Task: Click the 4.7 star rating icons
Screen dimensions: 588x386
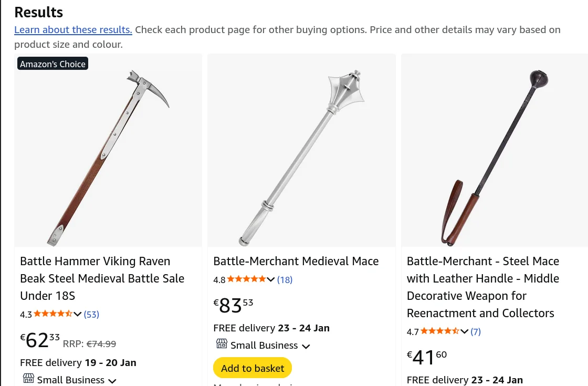Action: coord(439,331)
